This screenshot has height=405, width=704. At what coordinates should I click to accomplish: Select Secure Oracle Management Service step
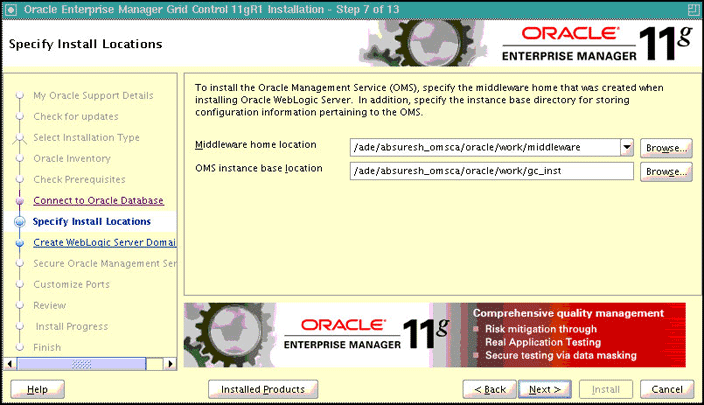pos(105,263)
